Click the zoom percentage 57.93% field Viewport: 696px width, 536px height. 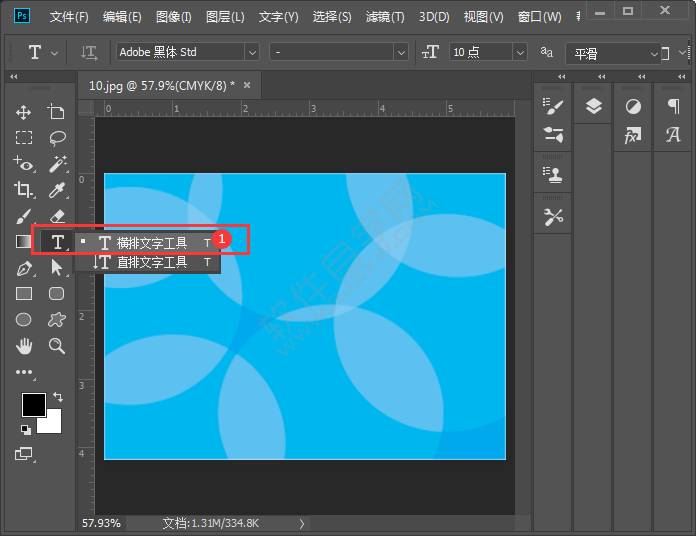tap(101, 524)
